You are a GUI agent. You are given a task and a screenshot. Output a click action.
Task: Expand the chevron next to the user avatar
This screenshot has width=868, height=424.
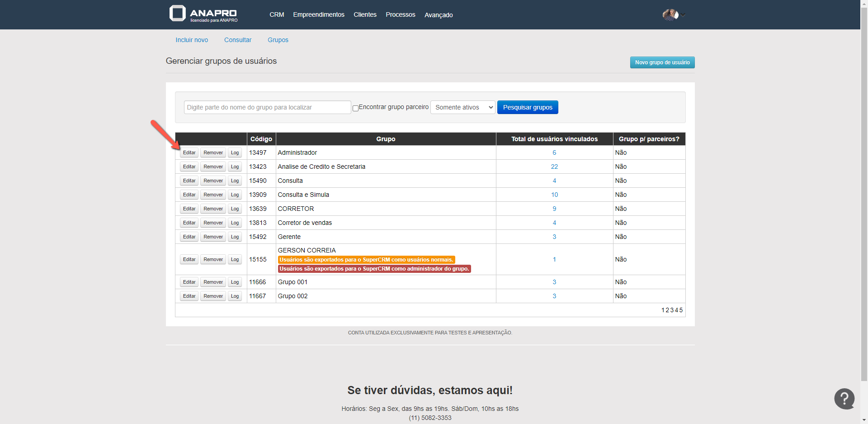point(684,15)
